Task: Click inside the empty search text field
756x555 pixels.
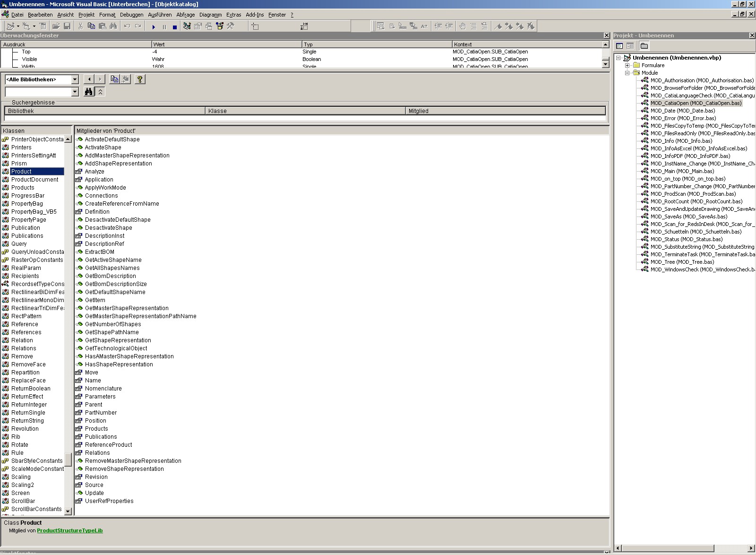Action: tap(38, 92)
